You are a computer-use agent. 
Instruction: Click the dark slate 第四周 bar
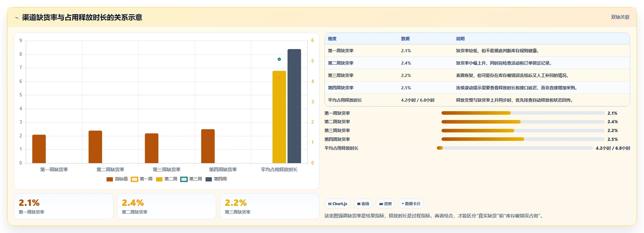click(294, 106)
